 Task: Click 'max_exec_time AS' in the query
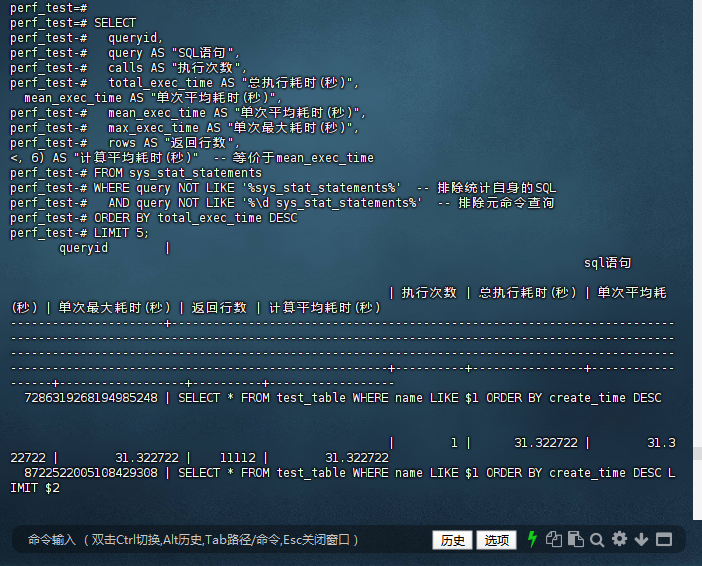[165, 128]
